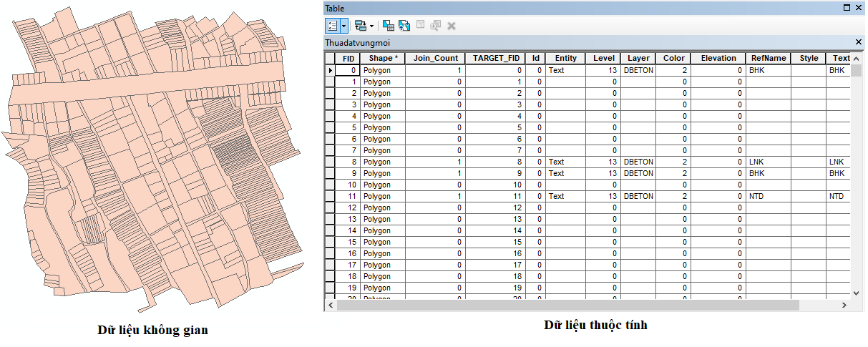
Task: Click the TARGET_FID column header
Action: 495,59
